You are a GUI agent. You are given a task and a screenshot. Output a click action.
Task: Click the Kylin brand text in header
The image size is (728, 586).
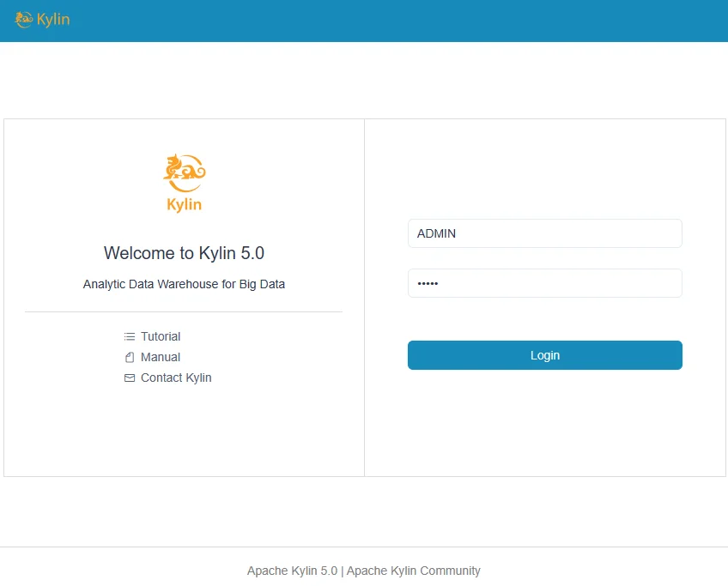53,20
